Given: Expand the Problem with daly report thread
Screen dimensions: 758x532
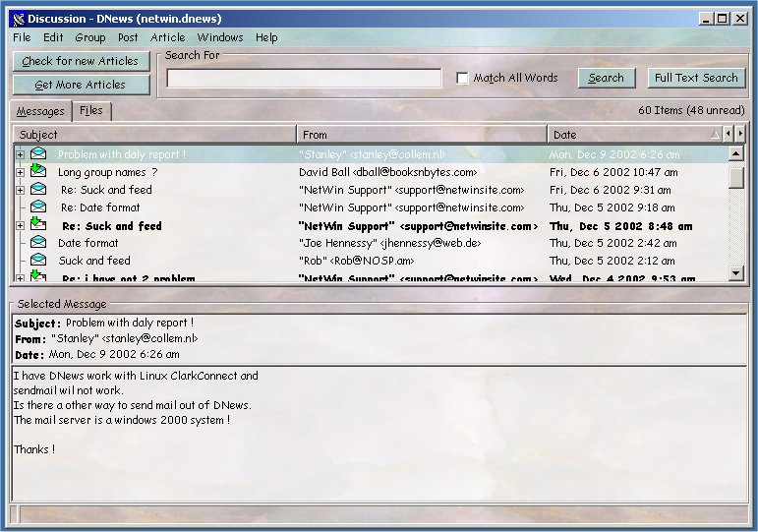Looking at the screenshot, I should 20,154.
